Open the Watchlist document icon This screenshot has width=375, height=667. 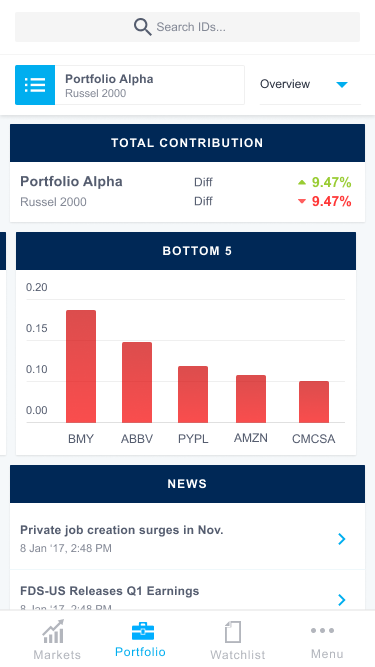point(233,632)
